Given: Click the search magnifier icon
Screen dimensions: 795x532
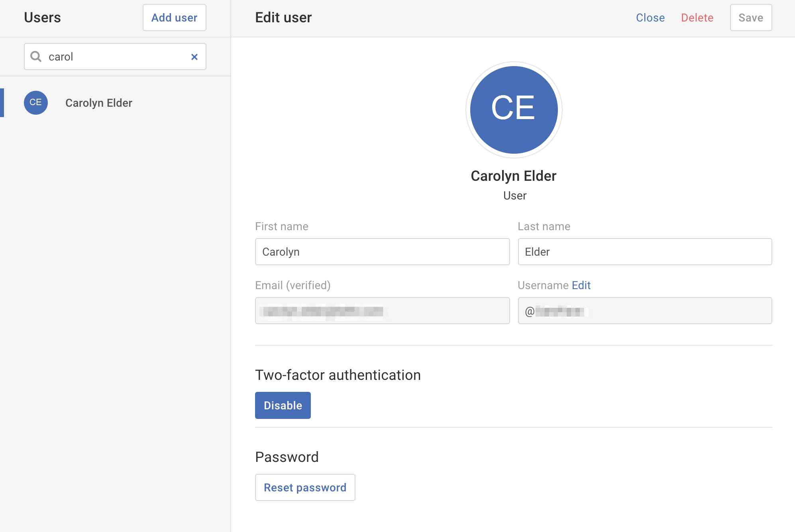Looking at the screenshot, I should 36,57.
